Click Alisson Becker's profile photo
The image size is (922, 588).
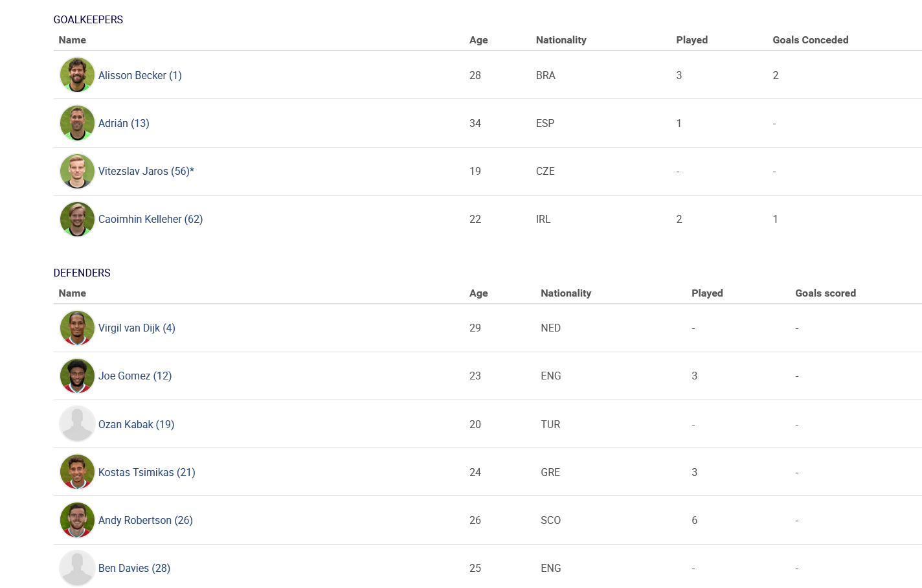click(77, 75)
